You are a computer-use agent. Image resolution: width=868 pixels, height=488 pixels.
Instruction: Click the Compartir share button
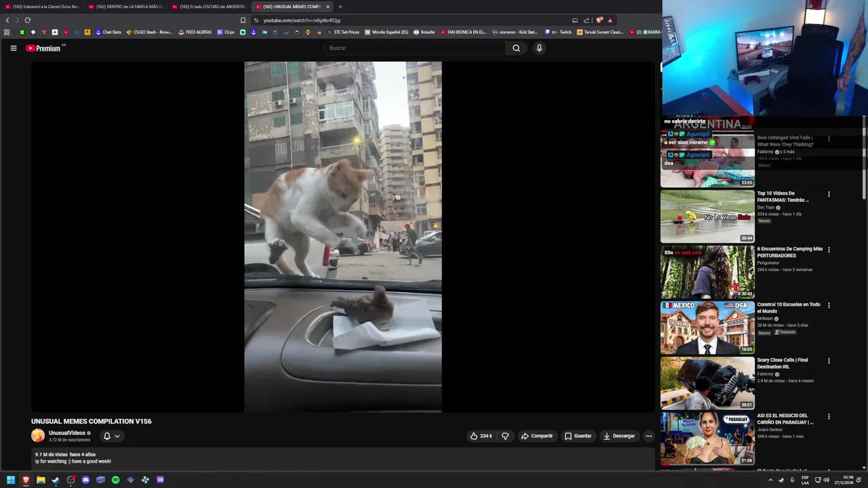(x=536, y=436)
